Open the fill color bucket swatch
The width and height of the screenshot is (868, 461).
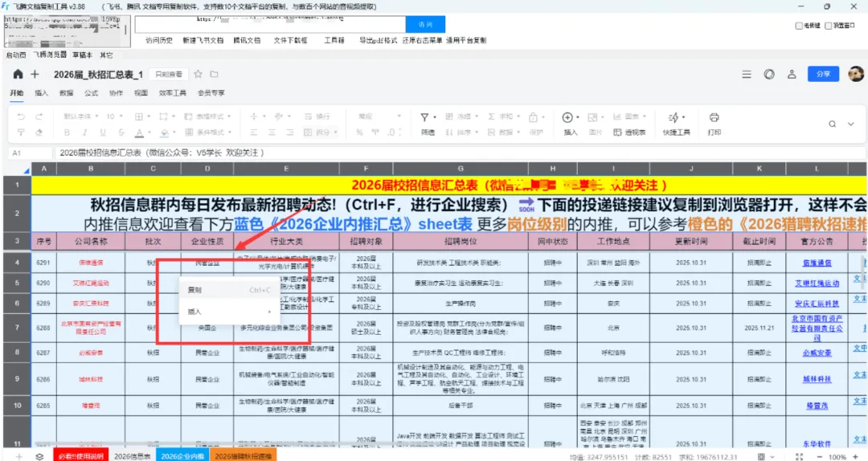click(166, 133)
